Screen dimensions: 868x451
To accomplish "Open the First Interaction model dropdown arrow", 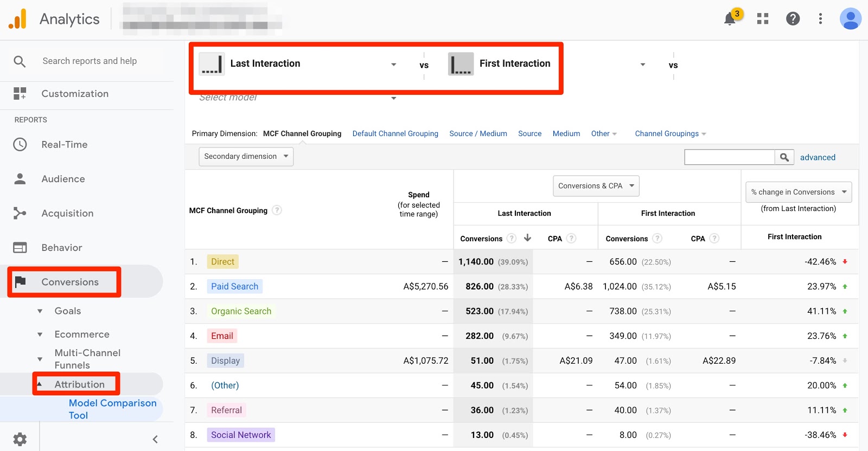I will pyautogui.click(x=643, y=65).
